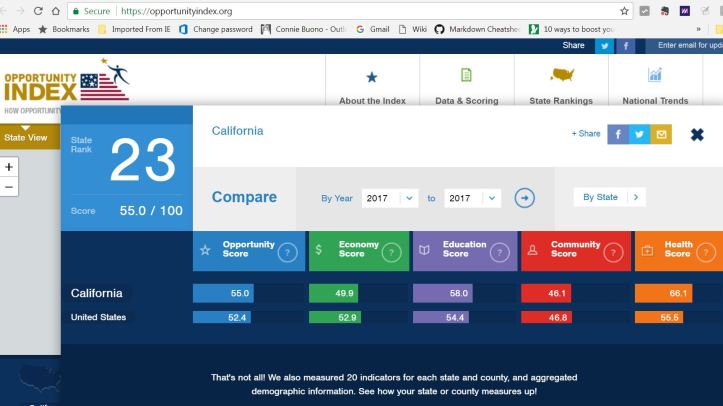Select the Community Score column header
The width and height of the screenshot is (723, 406).
click(x=576, y=251)
